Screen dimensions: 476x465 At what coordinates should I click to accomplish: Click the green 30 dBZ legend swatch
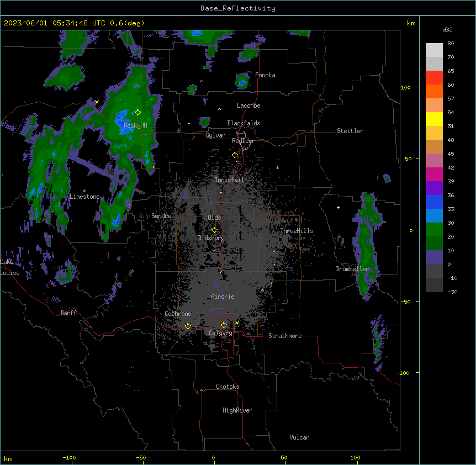point(434,230)
